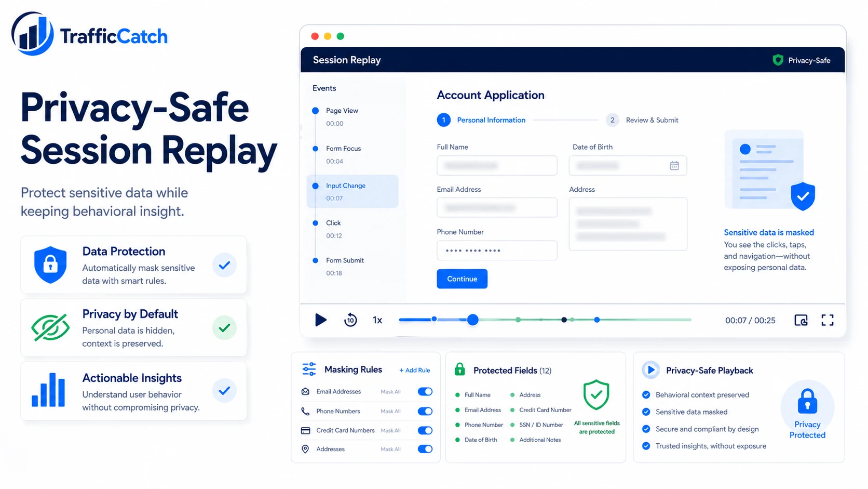
Task: Click the Privacy Protected padlock icon
Action: (807, 401)
